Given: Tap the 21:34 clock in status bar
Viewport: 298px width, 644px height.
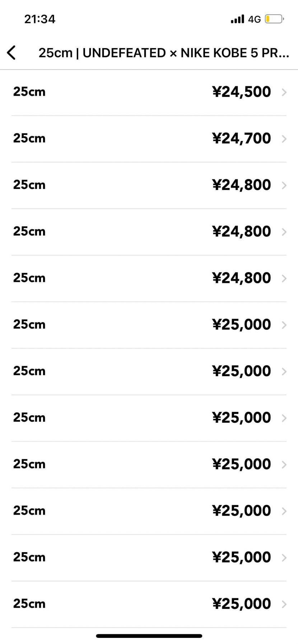Looking at the screenshot, I should coord(40,19).
